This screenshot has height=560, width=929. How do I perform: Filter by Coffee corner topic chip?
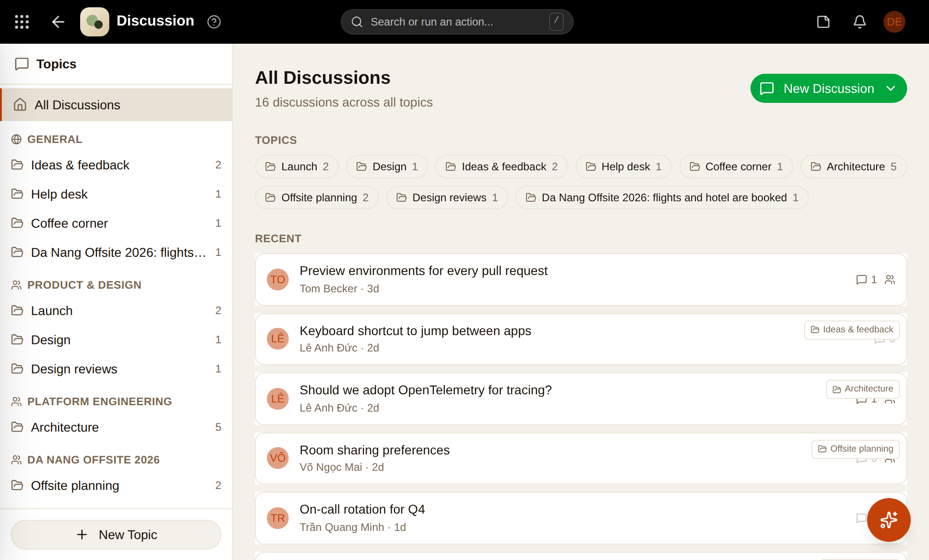click(x=736, y=167)
